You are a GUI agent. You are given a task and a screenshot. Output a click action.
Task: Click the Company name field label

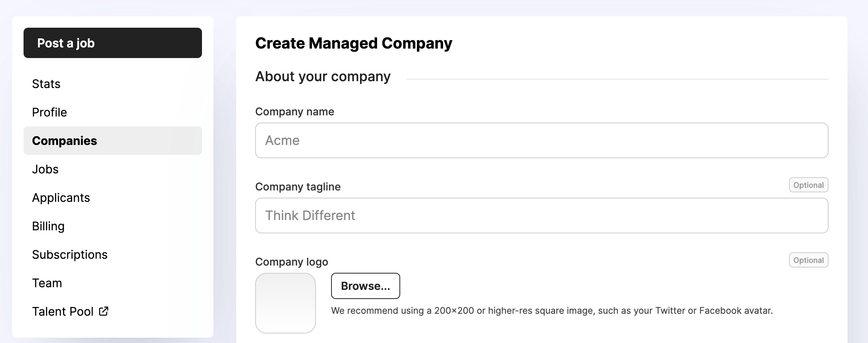click(295, 112)
